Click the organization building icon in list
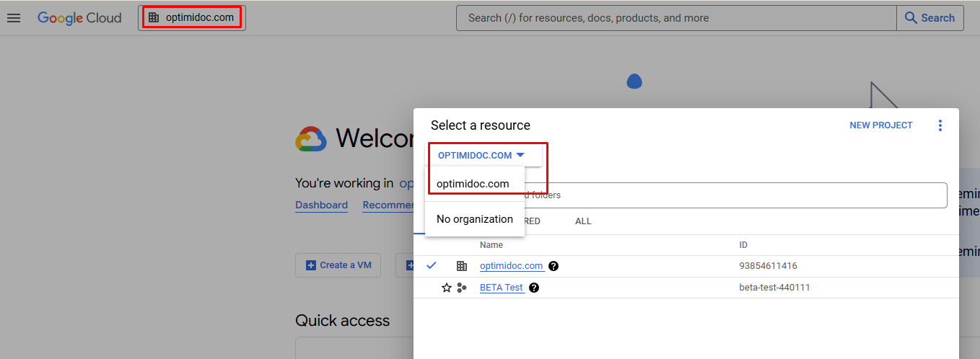This screenshot has height=359, width=980. pos(462,266)
